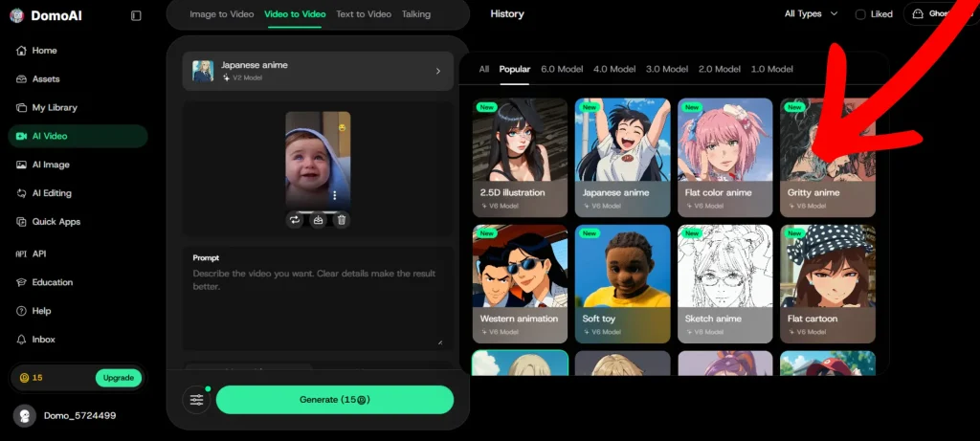Replace the uploaded video icon

295,220
